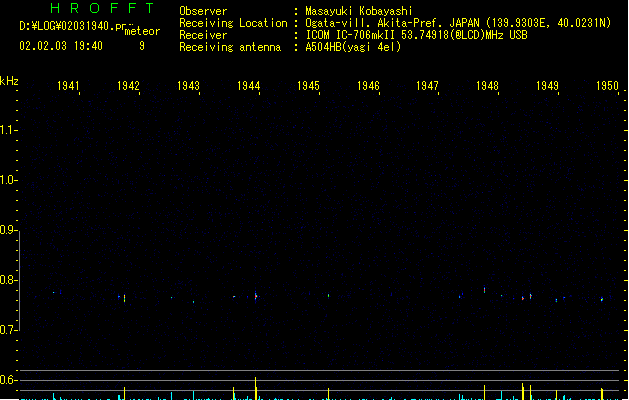Click the HROFFT title text
The image size is (629, 400).
(x=102, y=8)
